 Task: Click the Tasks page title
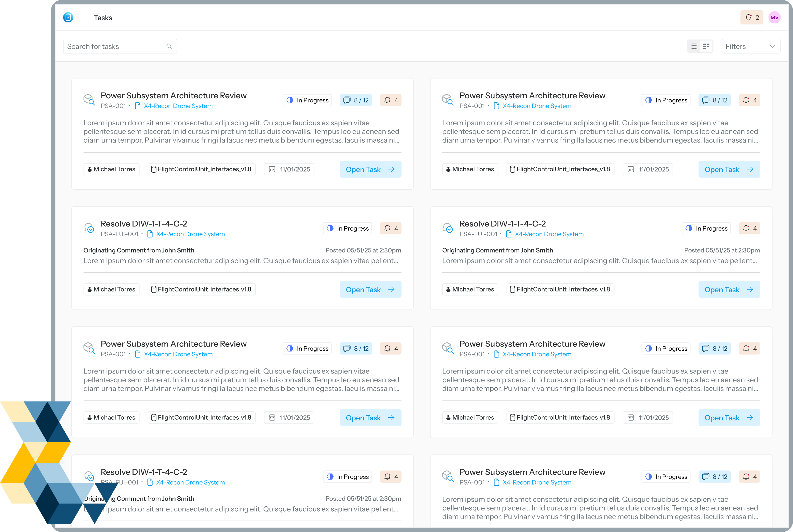tap(103, 18)
